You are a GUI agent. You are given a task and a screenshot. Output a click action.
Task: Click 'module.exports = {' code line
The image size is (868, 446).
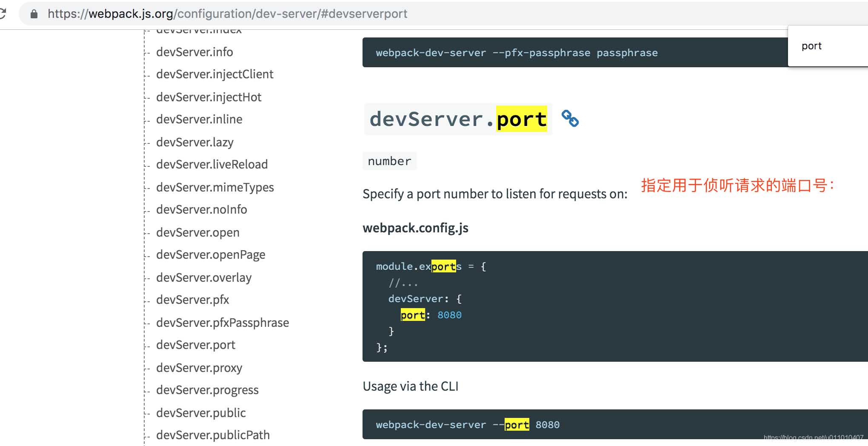click(431, 266)
